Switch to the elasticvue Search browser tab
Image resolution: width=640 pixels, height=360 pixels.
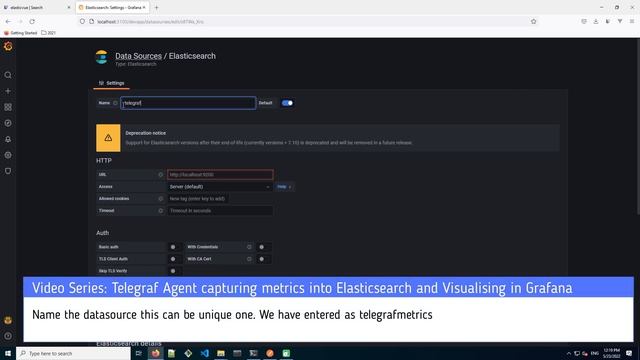point(37,7)
